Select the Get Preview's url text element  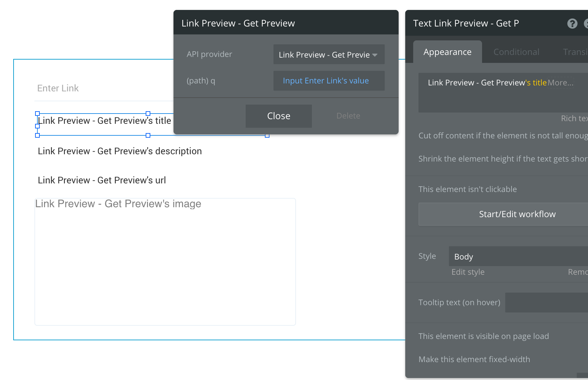(x=102, y=180)
